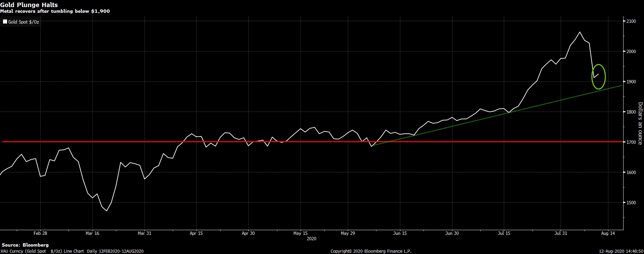Click the subtitle about tumbling below $1,900
644x254 pixels.
(x=55, y=11)
